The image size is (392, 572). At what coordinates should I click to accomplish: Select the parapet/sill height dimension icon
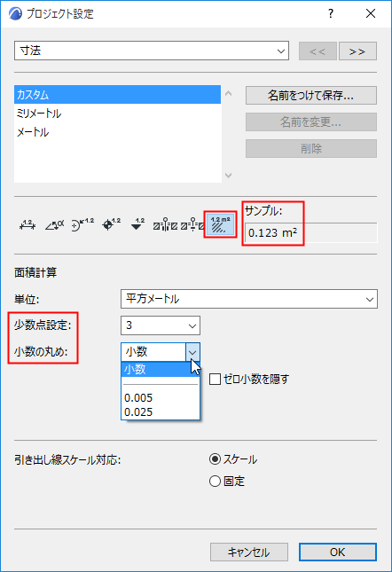[192, 225]
